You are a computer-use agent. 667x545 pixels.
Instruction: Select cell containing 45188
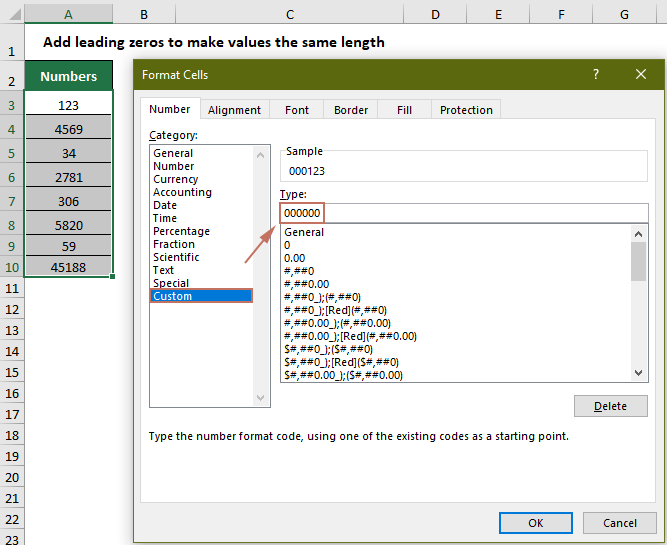(68, 267)
